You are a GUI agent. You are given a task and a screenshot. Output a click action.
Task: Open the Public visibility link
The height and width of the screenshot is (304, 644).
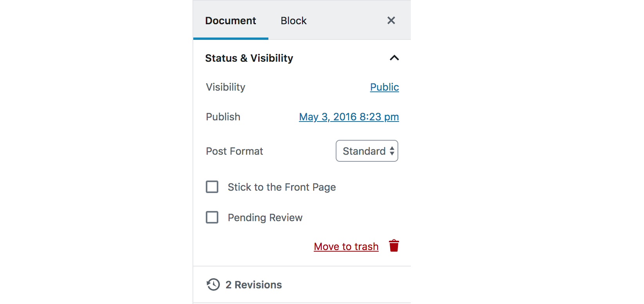point(385,87)
